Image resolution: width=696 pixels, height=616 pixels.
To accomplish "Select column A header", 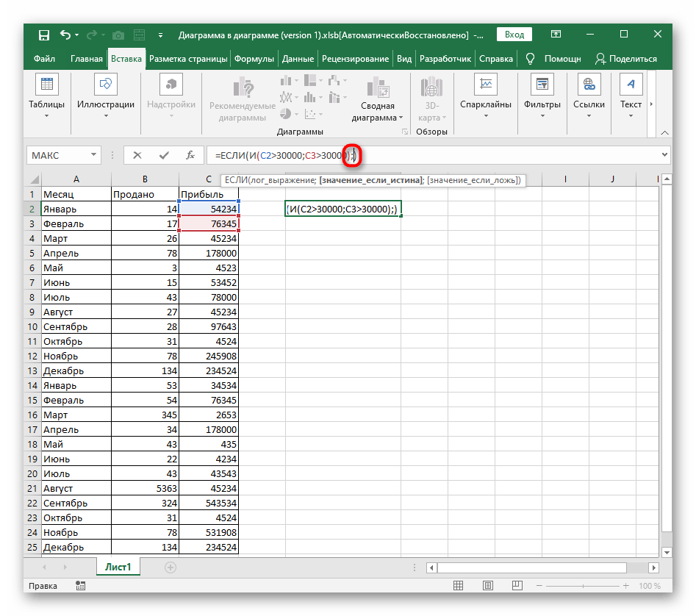I will point(76,179).
